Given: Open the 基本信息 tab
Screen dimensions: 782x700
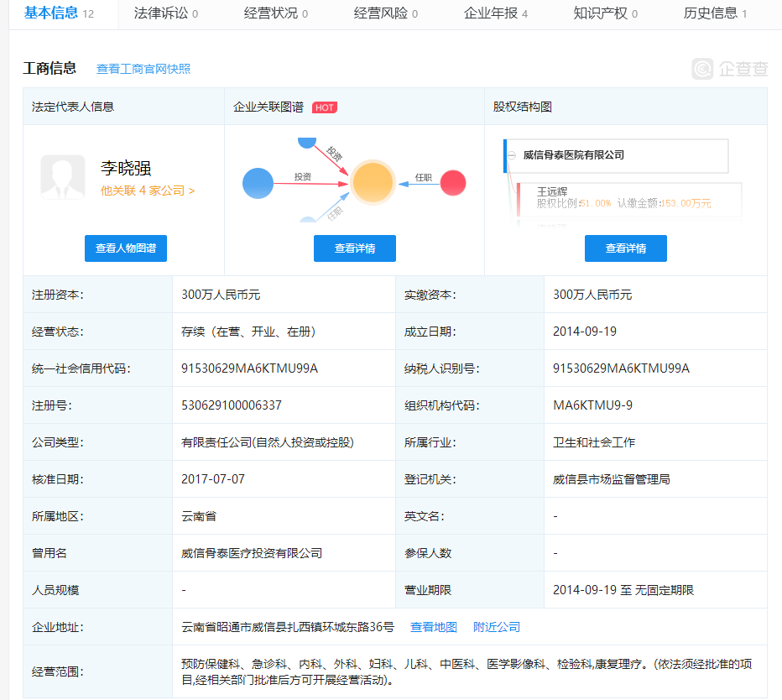Looking at the screenshot, I should point(59,13).
